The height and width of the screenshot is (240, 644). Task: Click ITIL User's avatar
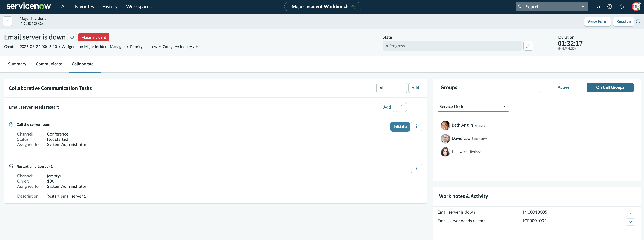pos(445,152)
